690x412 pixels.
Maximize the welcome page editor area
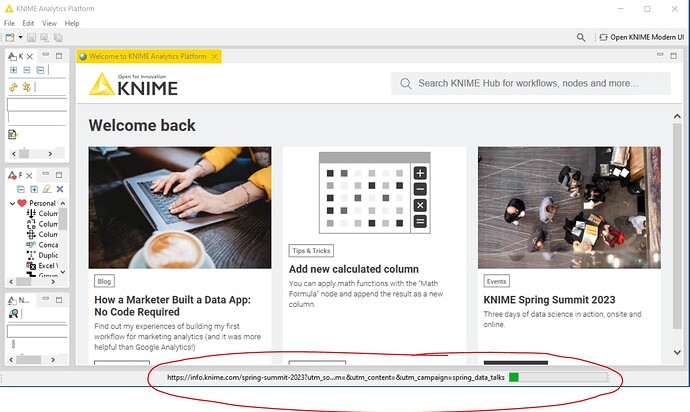[x=673, y=56]
